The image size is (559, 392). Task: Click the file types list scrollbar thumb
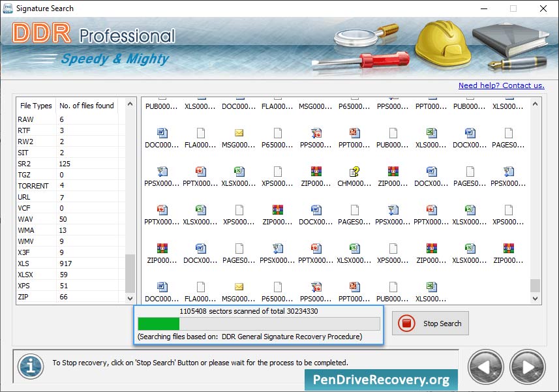[130, 273]
